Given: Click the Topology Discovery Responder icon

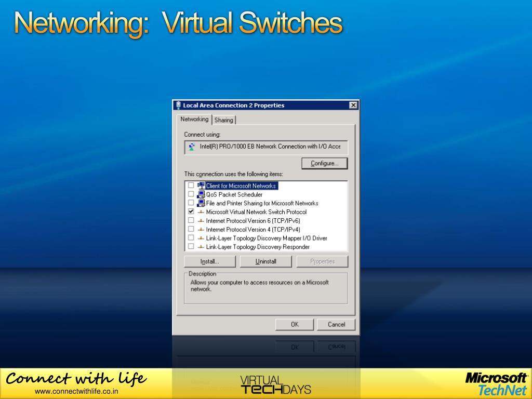Looking at the screenshot, I should click(x=201, y=247).
